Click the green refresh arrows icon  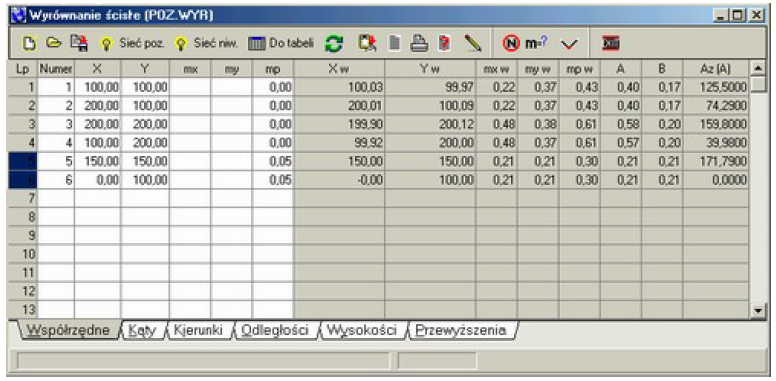click(334, 44)
